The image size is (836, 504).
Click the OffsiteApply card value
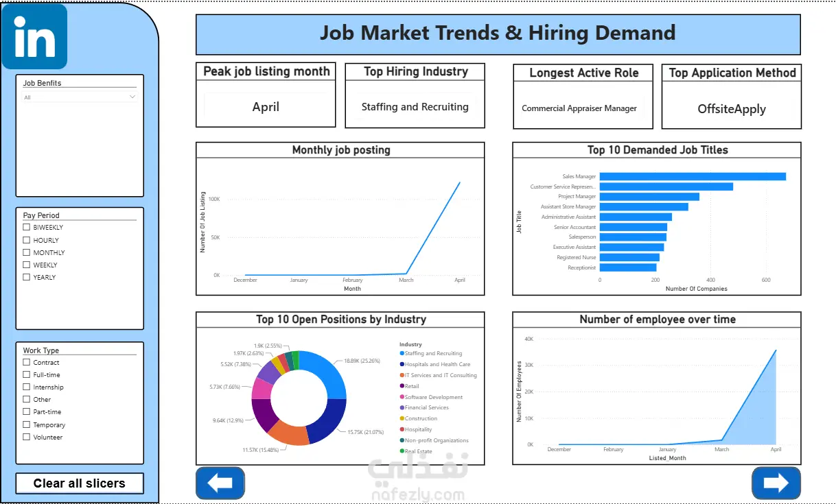732,109
